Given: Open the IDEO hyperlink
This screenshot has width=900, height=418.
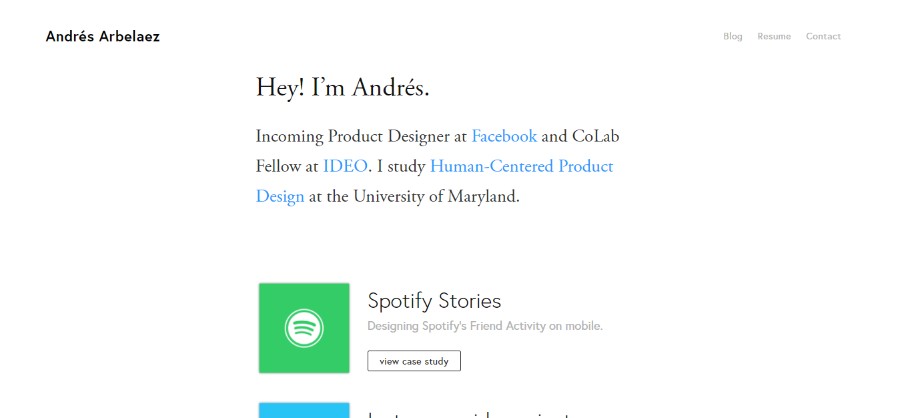Looking at the screenshot, I should click(345, 167).
